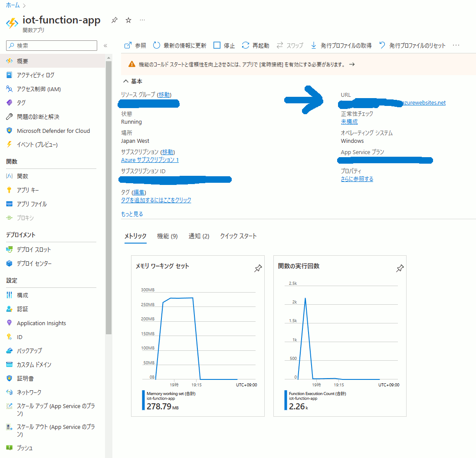Viewport: 476px width, 458px height.
Task: Pin the iot-function-app to dashboard
Action: click(x=114, y=20)
